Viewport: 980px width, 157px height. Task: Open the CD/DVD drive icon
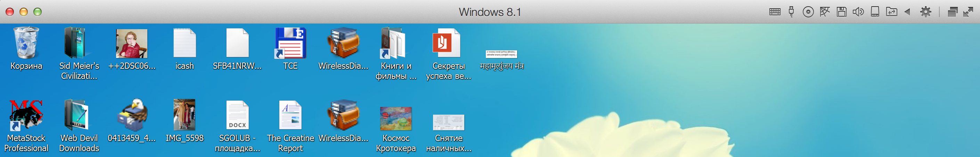808,12
